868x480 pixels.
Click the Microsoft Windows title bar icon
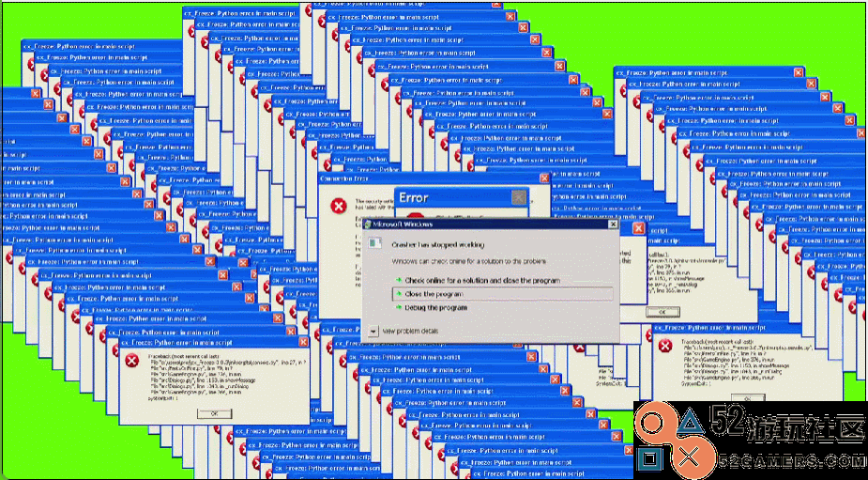(367, 225)
